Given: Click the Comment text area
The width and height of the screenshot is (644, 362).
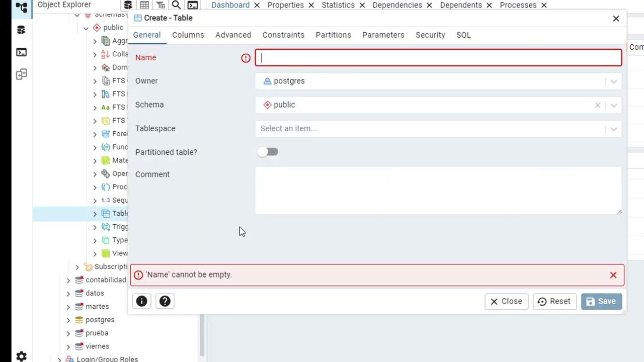Looking at the screenshot, I should (x=438, y=191).
